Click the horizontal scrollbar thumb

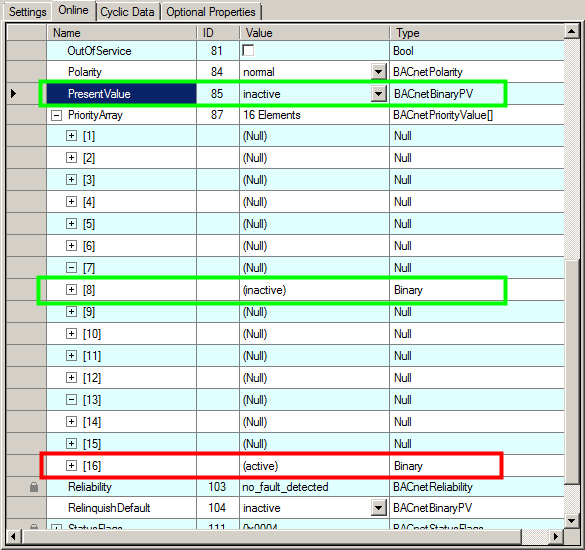click(x=272, y=537)
